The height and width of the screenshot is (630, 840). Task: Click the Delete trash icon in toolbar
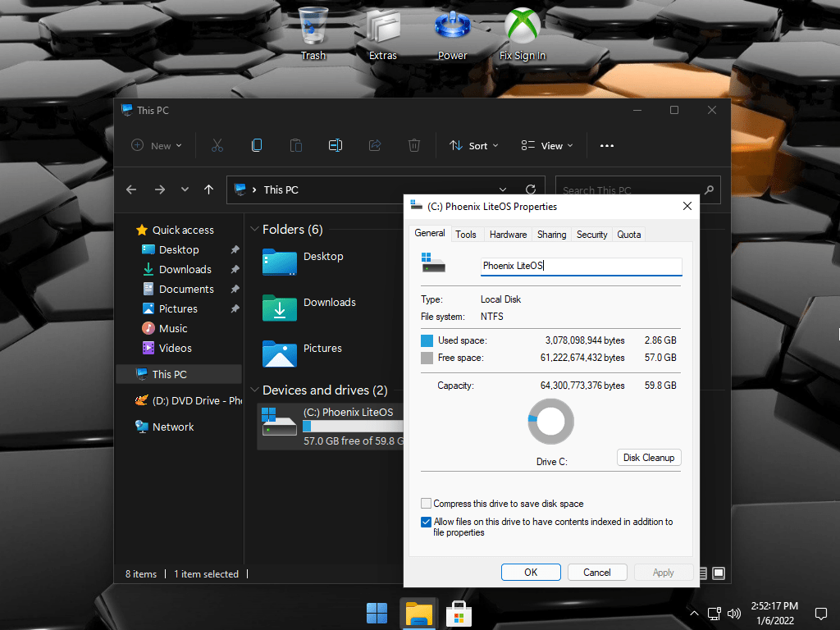[414, 145]
